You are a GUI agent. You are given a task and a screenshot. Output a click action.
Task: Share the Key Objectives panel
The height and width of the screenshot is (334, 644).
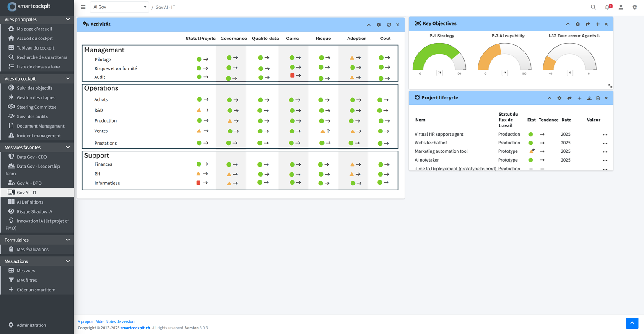587,24
